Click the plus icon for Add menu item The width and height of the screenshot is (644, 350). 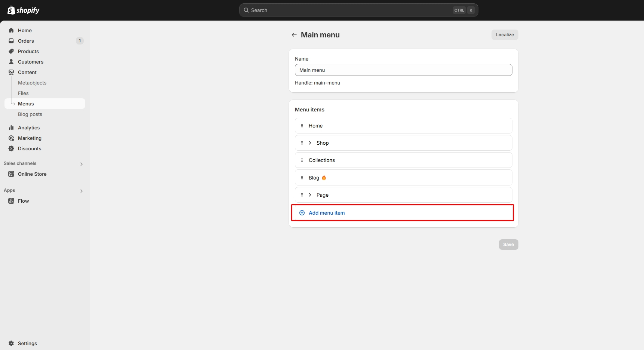(302, 213)
